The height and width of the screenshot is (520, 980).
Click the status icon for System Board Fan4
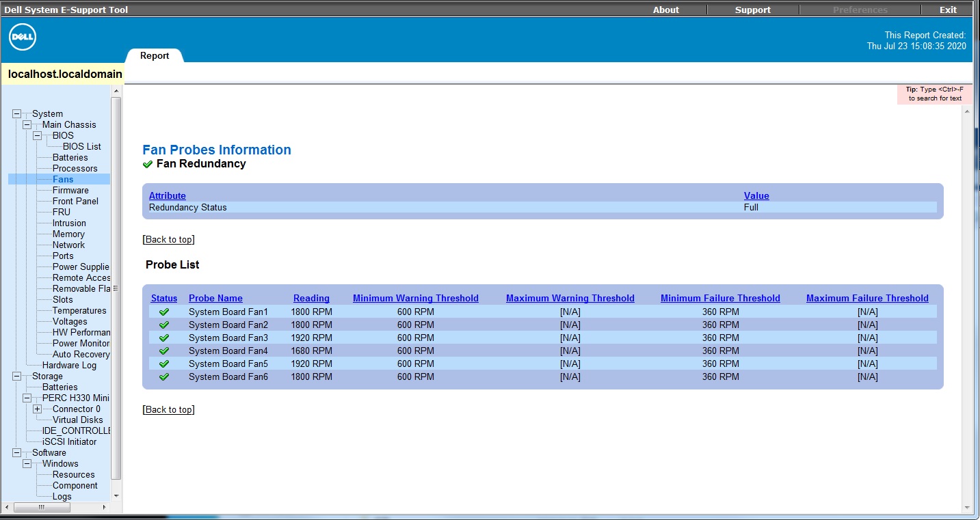coord(163,351)
